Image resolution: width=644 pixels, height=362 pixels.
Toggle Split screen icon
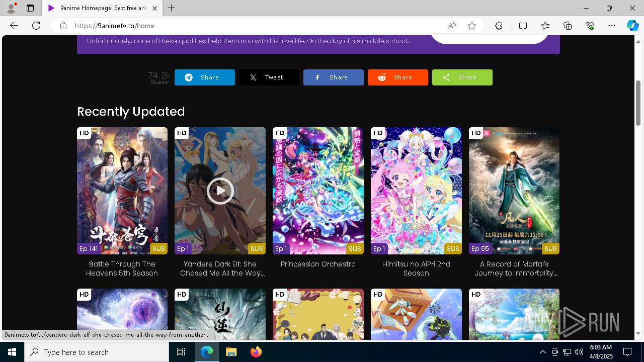(523, 26)
